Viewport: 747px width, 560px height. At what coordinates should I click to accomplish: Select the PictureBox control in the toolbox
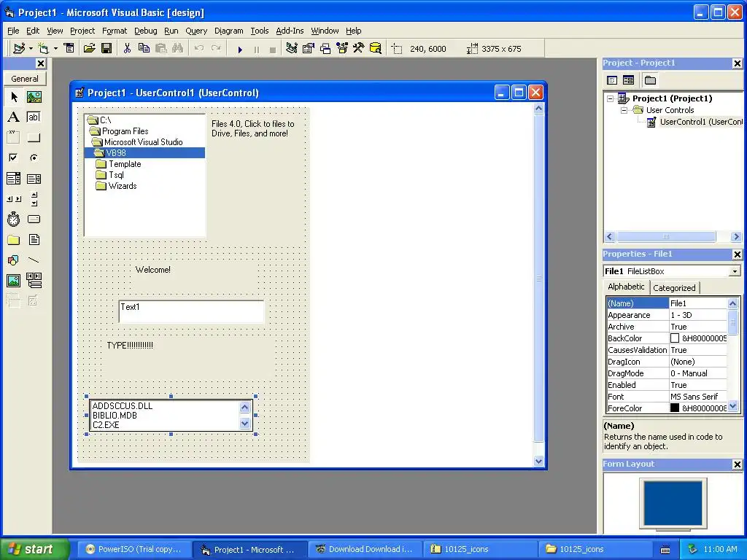pos(34,97)
